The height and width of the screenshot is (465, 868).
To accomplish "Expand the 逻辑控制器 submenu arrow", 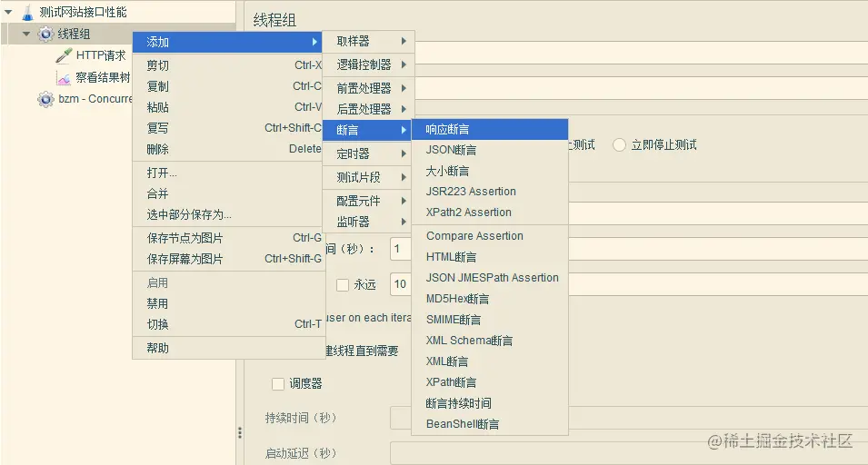I will pos(404,64).
